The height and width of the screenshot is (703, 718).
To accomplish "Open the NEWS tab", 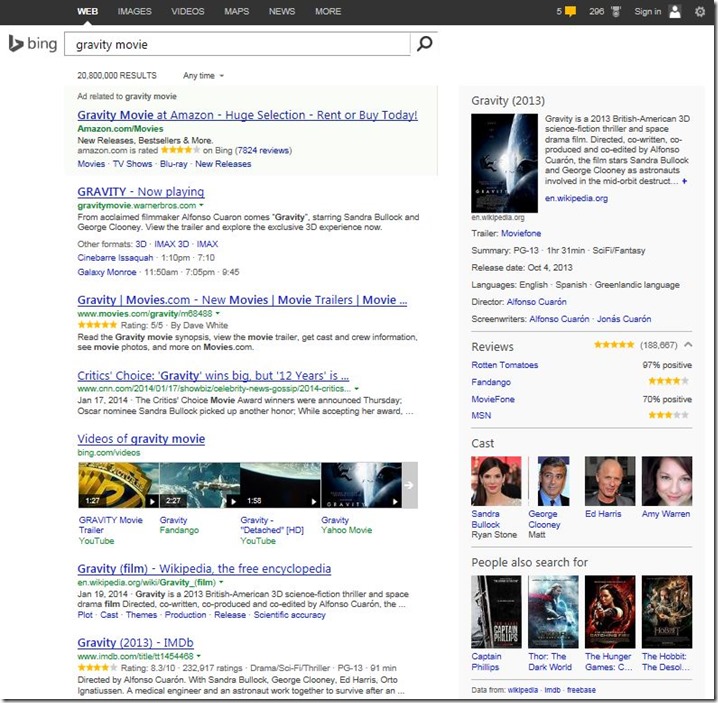I will (x=282, y=11).
